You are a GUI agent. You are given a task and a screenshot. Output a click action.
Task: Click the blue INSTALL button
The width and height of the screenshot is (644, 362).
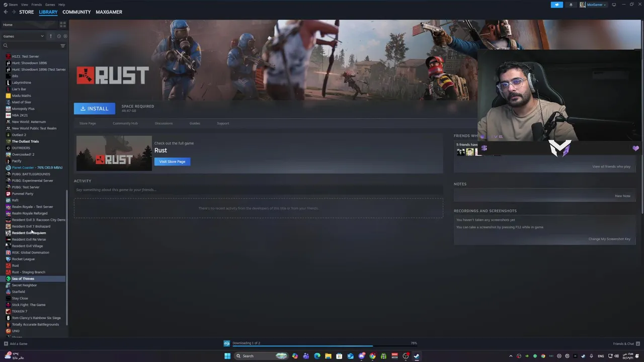95,109
